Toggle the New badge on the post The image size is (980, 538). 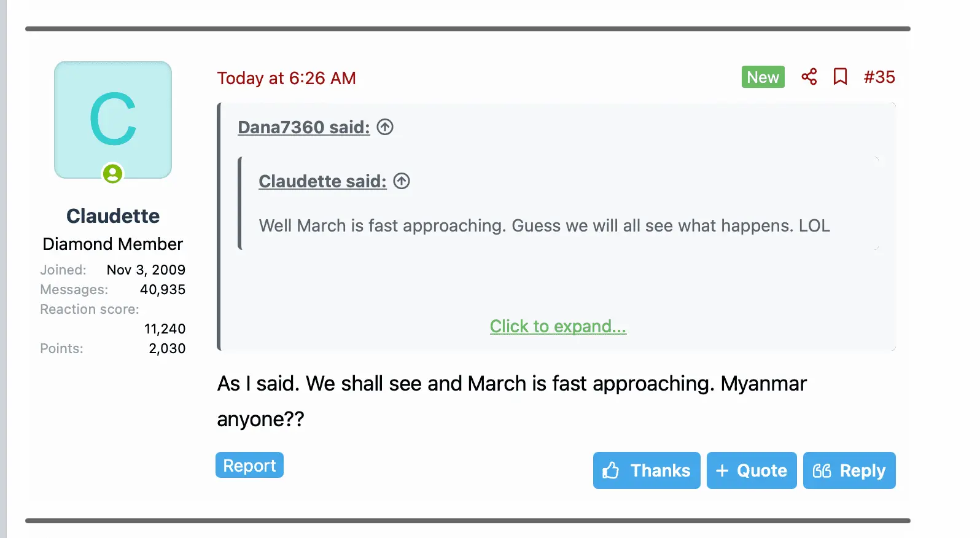[763, 77]
